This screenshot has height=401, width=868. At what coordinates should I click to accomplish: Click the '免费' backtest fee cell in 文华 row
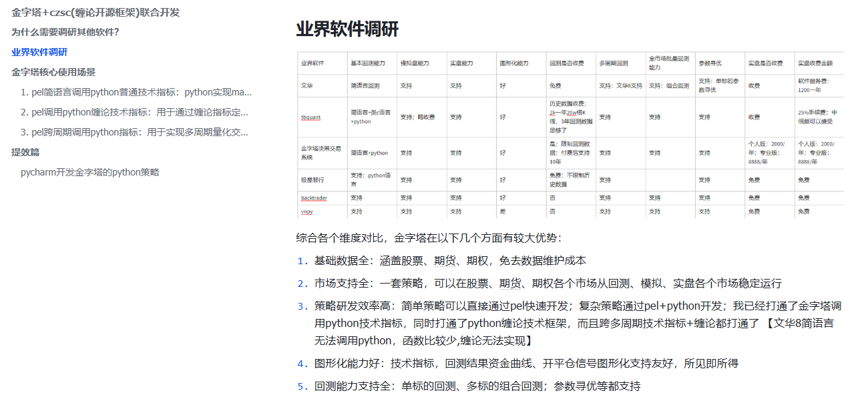coord(570,85)
